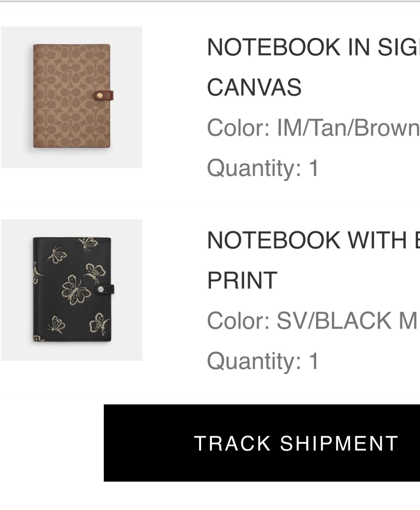Click the Track Shipment button
The height and width of the screenshot is (510, 420).
[296, 443]
